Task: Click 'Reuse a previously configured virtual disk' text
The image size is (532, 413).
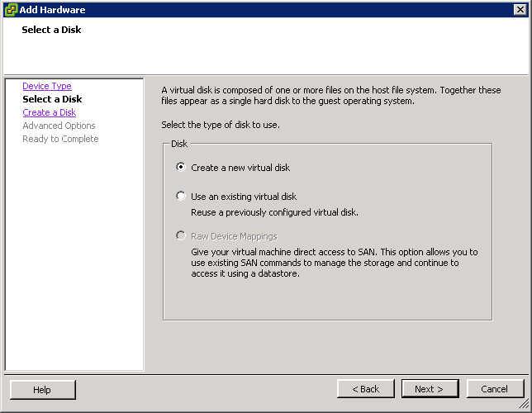Action: tap(274, 212)
